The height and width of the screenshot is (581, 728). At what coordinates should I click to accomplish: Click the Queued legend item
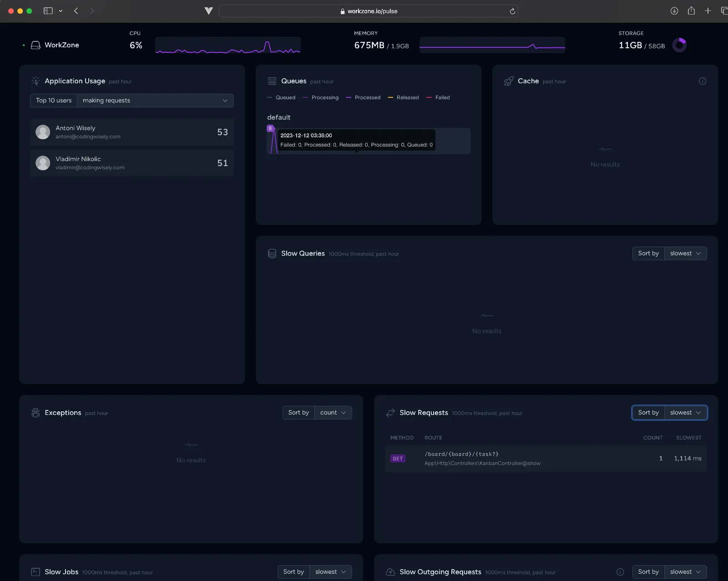pos(281,97)
